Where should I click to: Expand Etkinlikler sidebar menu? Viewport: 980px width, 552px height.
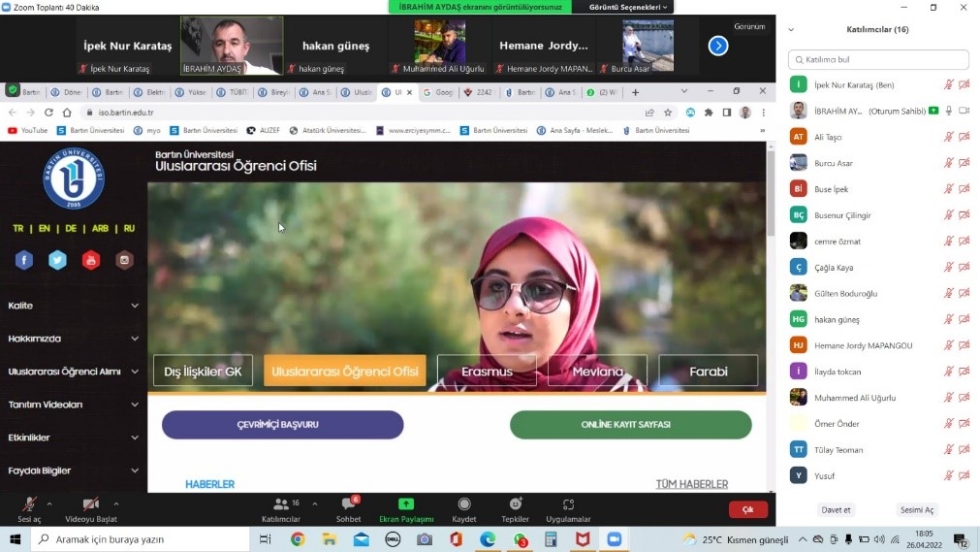[73, 438]
